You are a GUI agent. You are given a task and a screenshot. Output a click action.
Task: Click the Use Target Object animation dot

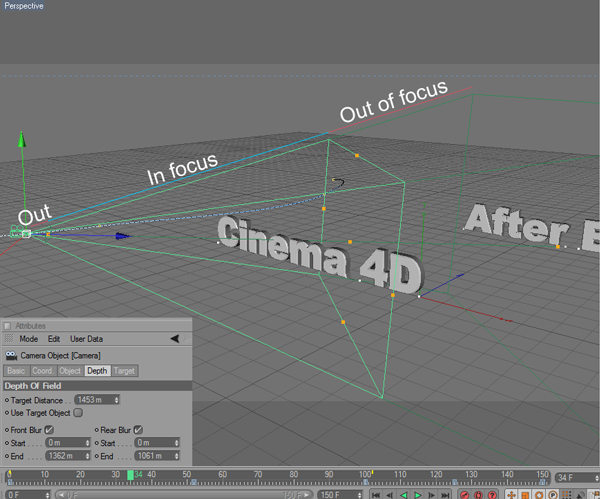(x=7, y=413)
